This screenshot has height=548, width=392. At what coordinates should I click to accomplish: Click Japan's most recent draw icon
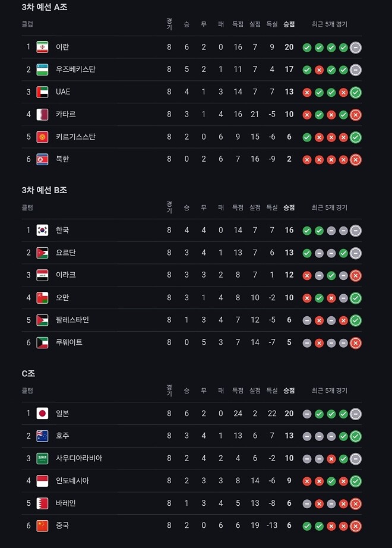click(x=356, y=414)
